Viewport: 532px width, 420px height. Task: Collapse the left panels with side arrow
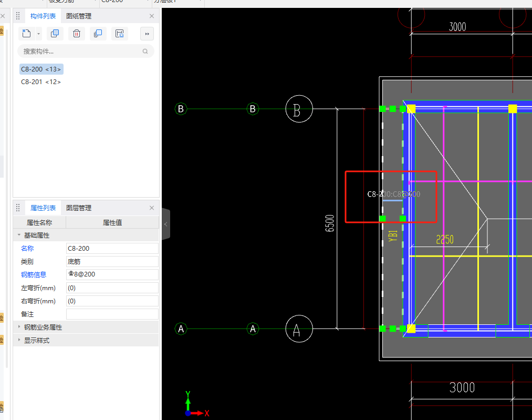[166, 224]
